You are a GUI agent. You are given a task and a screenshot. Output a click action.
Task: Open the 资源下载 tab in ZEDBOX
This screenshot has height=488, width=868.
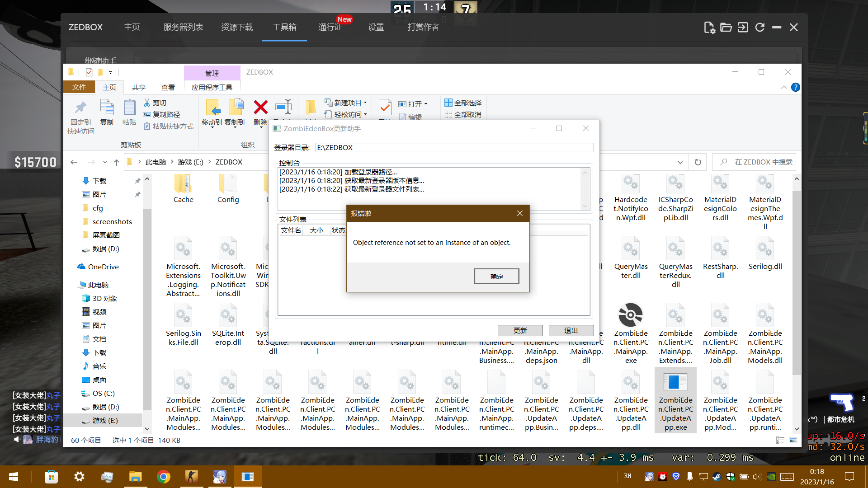(x=237, y=27)
